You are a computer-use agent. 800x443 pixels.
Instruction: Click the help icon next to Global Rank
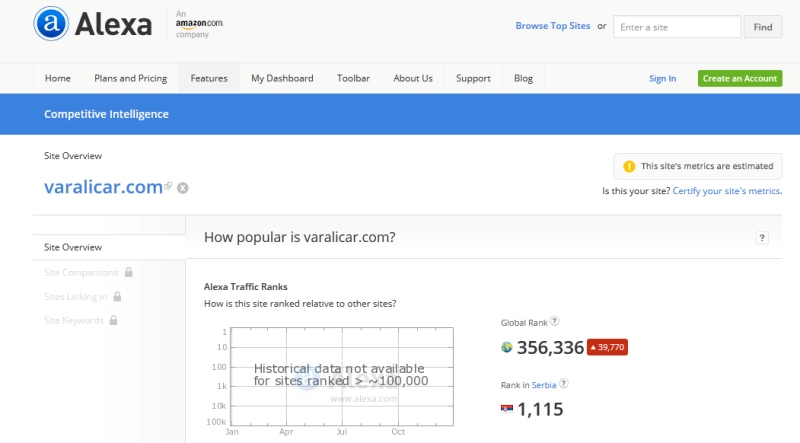point(555,321)
